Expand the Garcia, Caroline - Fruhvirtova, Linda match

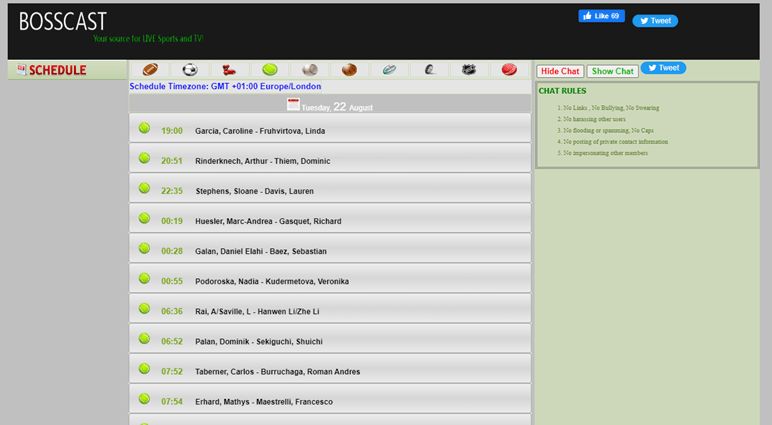330,130
